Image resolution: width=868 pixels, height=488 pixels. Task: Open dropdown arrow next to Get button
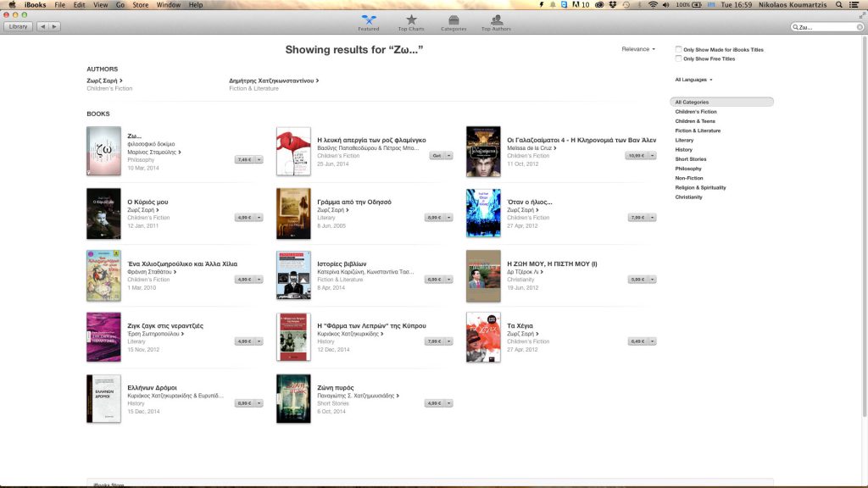point(449,156)
